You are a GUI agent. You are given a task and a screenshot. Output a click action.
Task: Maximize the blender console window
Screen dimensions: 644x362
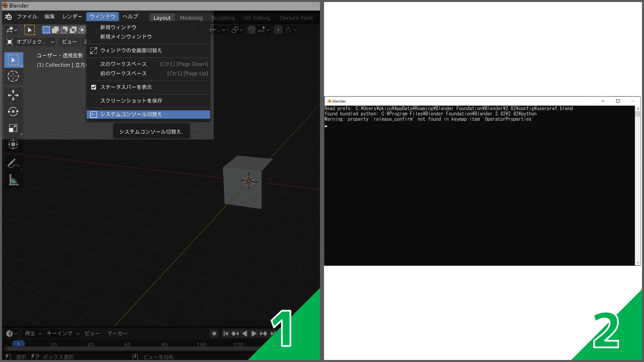pos(618,101)
